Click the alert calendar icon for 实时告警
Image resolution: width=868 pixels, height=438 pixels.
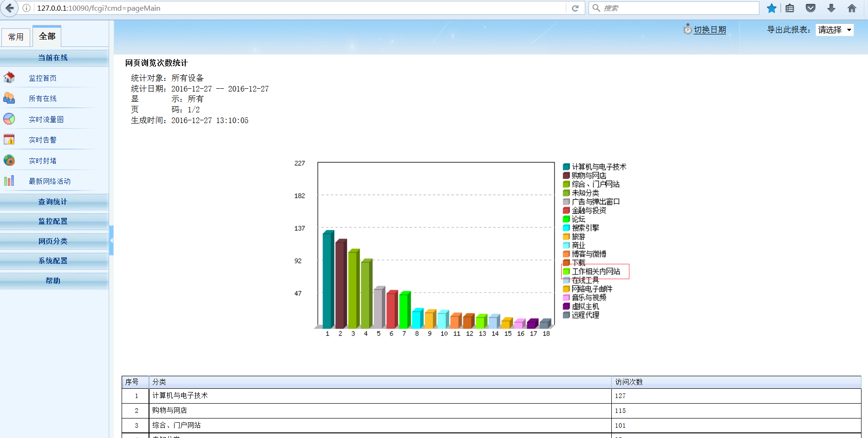(9, 139)
